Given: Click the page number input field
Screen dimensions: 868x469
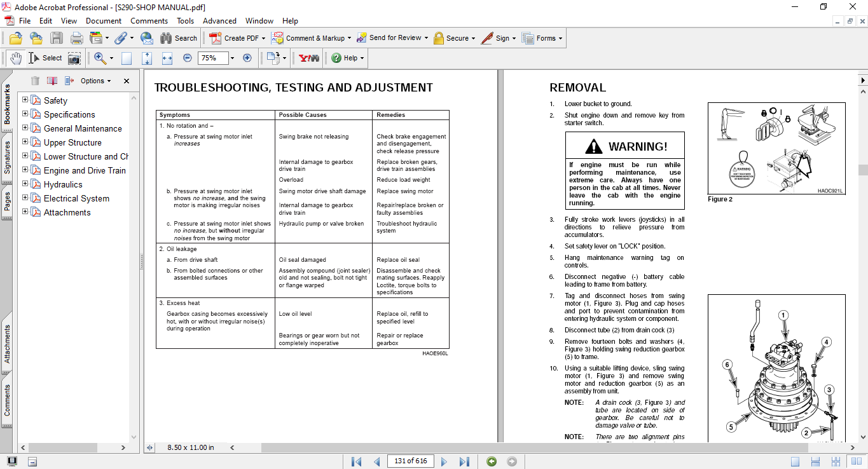Looking at the screenshot, I should [x=410, y=461].
